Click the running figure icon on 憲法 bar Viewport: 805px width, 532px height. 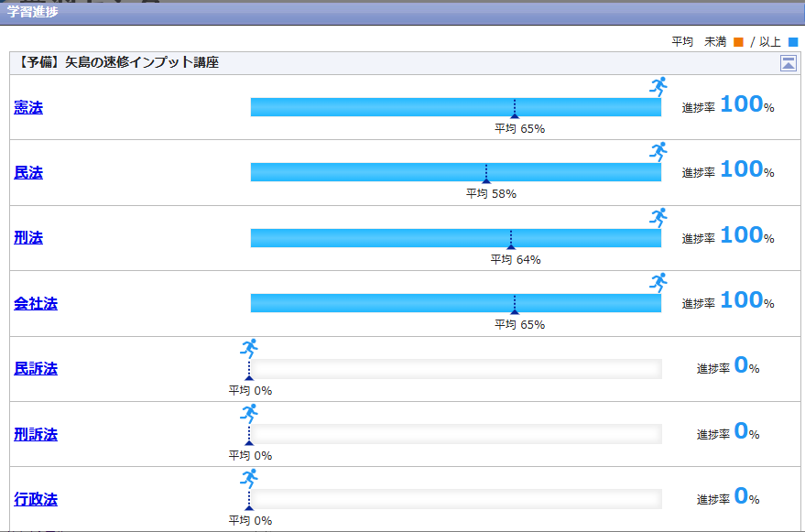658,87
